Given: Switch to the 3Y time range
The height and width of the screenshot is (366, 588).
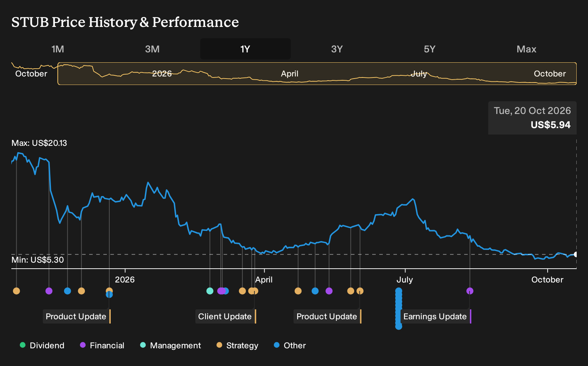Looking at the screenshot, I should pyautogui.click(x=337, y=49).
